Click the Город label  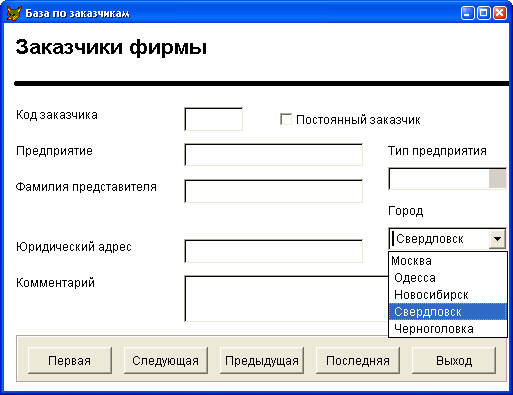pos(406,211)
